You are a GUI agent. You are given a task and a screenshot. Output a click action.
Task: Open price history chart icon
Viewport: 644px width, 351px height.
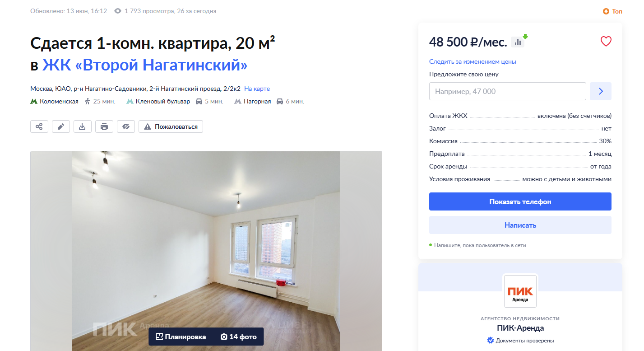point(518,42)
